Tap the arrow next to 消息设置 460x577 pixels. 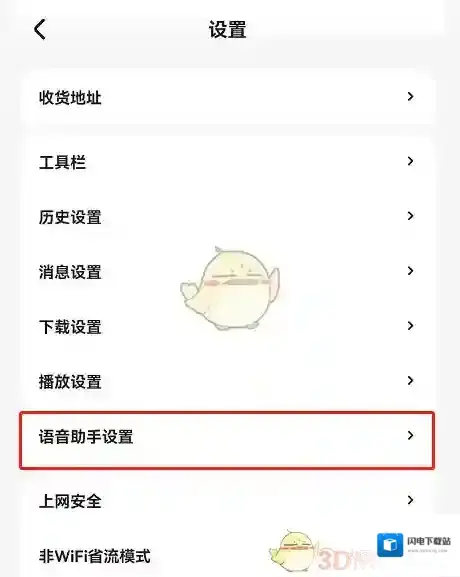tap(410, 271)
